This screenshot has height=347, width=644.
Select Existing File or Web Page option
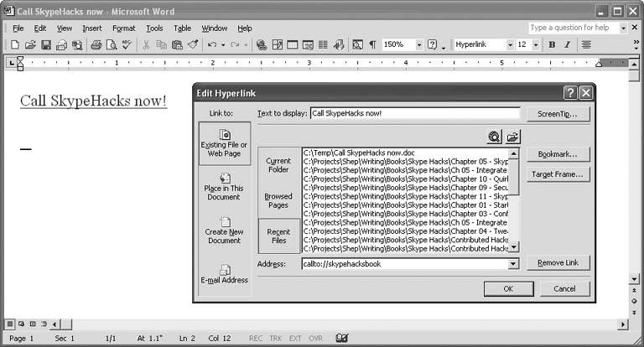click(225, 143)
